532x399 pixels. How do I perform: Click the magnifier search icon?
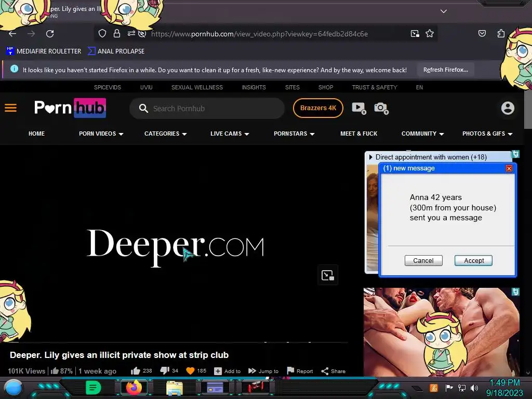[x=143, y=108]
